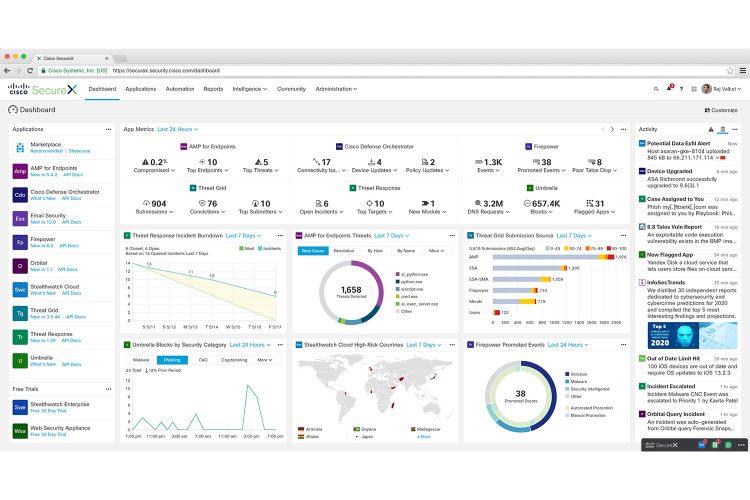Click the green Umbrella app icon
Viewport: 750px width, 500px height.
[20, 361]
